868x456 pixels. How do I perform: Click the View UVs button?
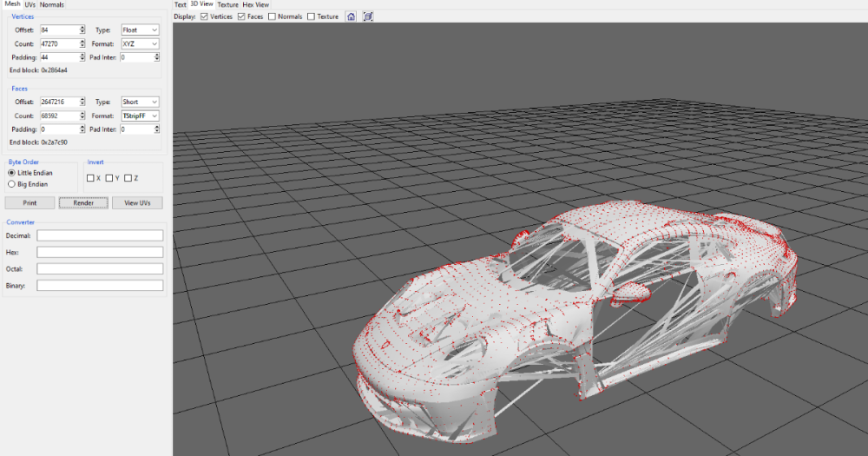click(137, 202)
